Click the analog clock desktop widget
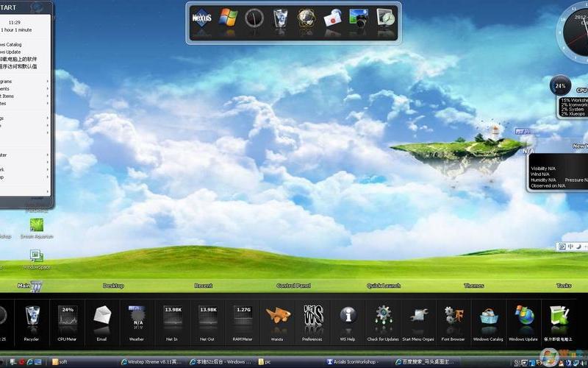This screenshot has height=368, width=588. (x=573, y=32)
